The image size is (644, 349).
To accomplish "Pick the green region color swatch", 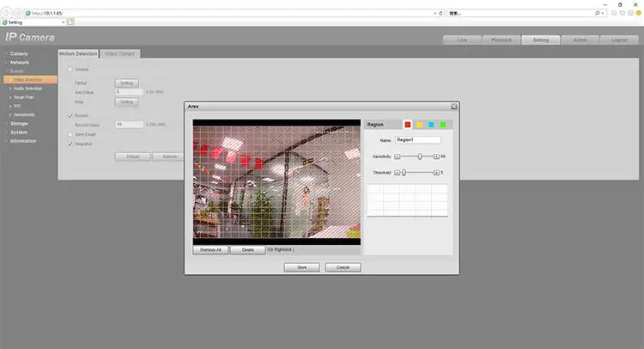I will pos(443,125).
